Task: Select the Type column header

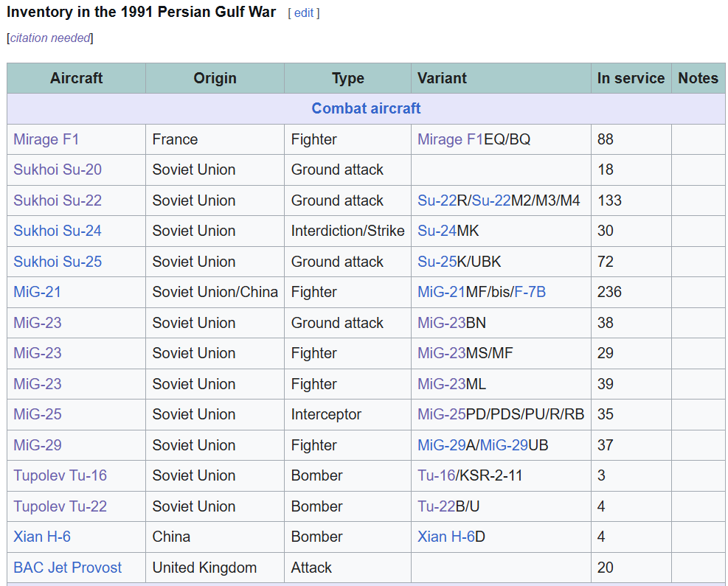Action: (347, 78)
